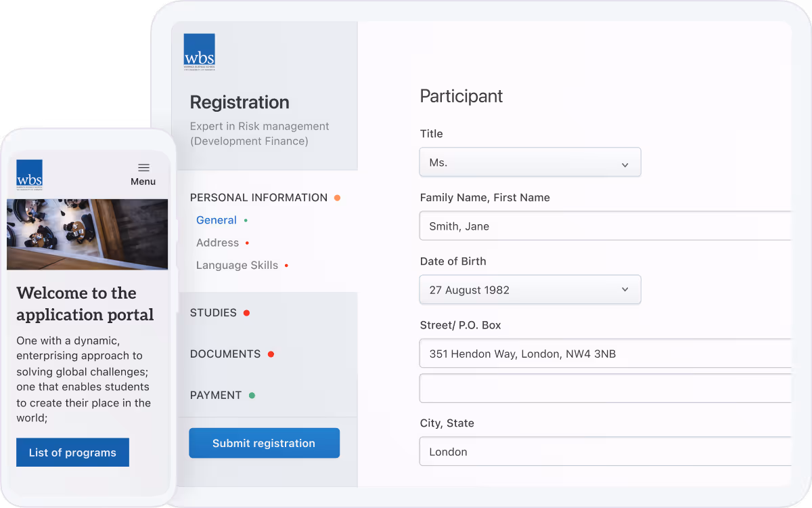Switch to the Address section
The width and height of the screenshot is (812, 508).
pyautogui.click(x=217, y=242)
